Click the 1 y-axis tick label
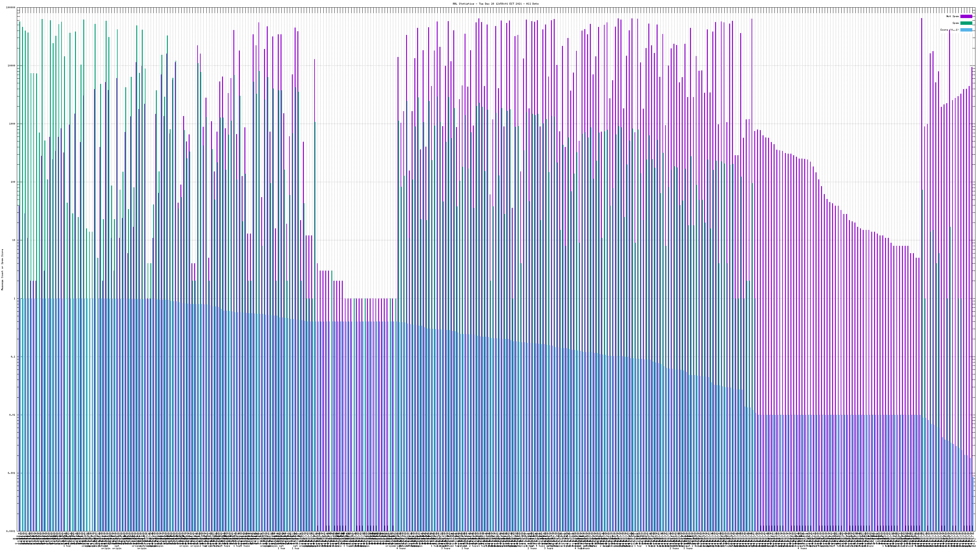 (x=14, y=298)
